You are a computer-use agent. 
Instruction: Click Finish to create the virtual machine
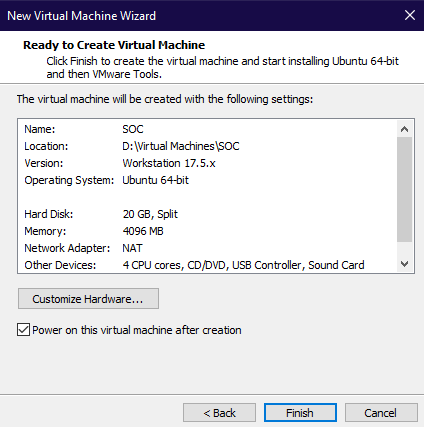(x=300, y=413)
